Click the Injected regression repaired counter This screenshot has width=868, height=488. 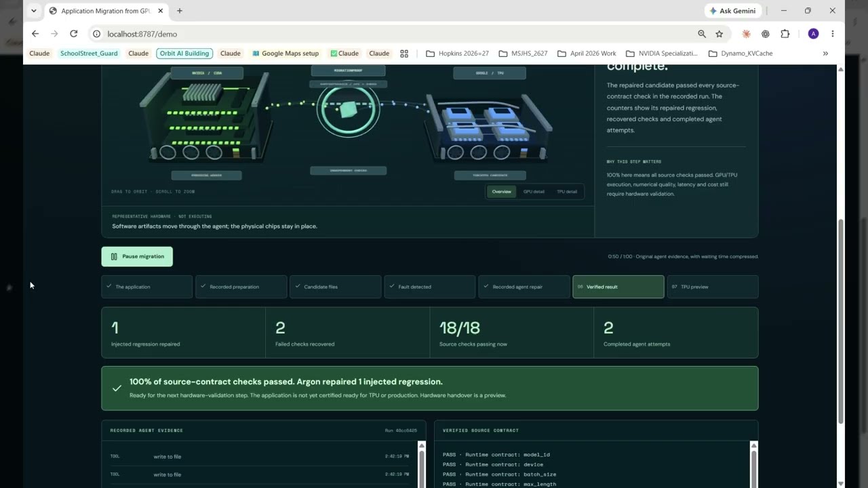[x=183, y=333]
